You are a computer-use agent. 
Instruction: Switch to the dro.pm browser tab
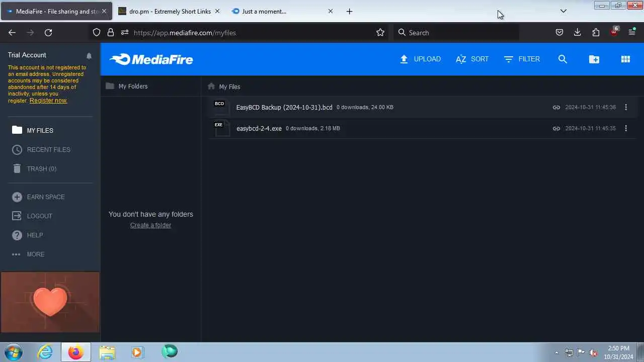[x=169, y=11]
